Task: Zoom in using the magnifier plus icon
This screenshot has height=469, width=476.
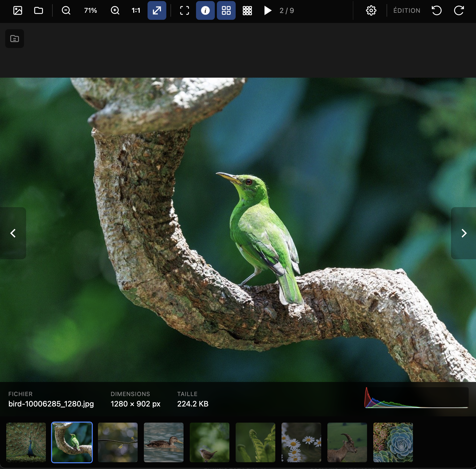Action: (115, 10)
